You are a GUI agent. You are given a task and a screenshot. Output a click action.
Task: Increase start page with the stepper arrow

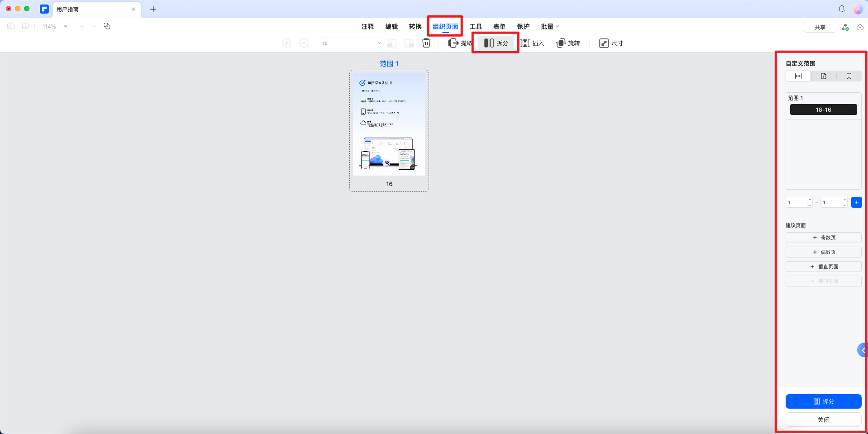click(x=810, y=200)
